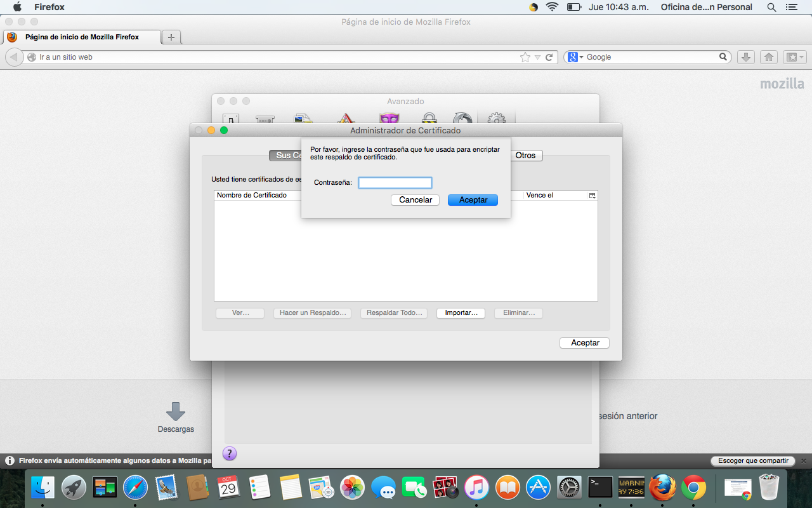Select the Advanced gear icon in Avanzado window
812x508 pixels.
click(x=497, y=119)
